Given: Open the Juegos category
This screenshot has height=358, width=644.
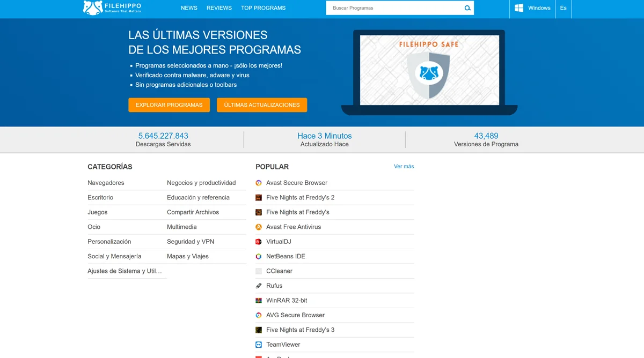Looking at the screenshot, I should point(98,212).
